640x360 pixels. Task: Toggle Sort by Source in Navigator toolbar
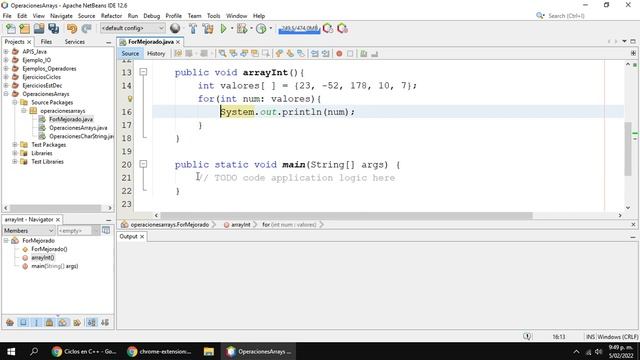[x=105, y=322]
